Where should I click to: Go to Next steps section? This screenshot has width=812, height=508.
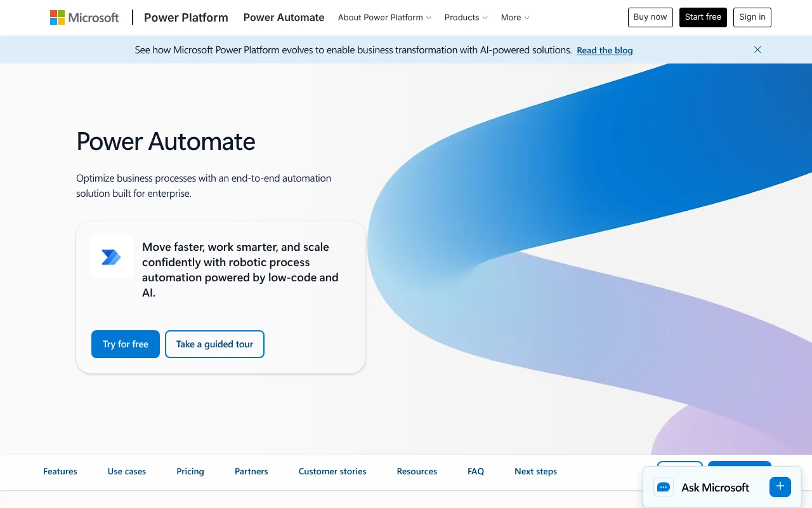[x=535, y=471]
